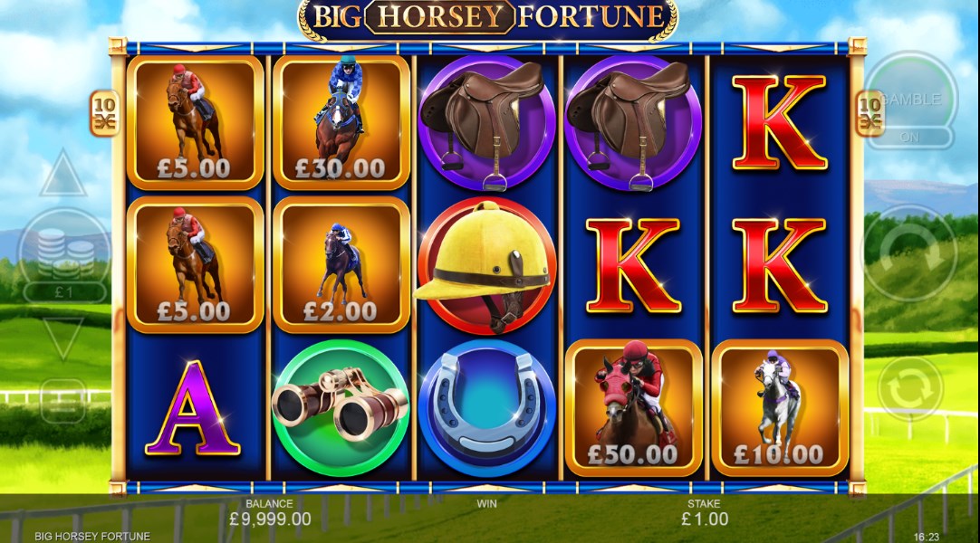
Task: Click the £10.00 white horse tile
Action: (780, 408)
